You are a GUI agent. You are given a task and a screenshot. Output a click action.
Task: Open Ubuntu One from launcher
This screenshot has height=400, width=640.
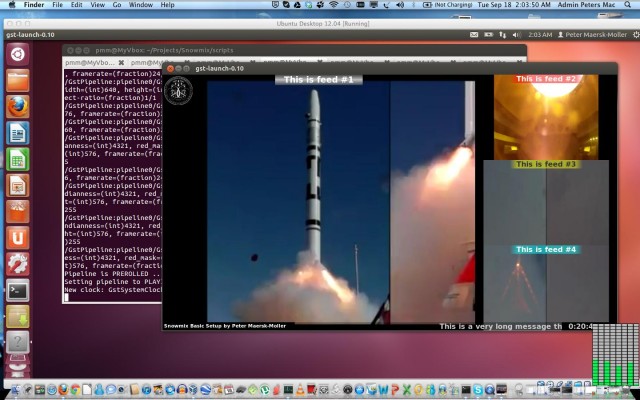pyautogui.click(x=17, y=237)
